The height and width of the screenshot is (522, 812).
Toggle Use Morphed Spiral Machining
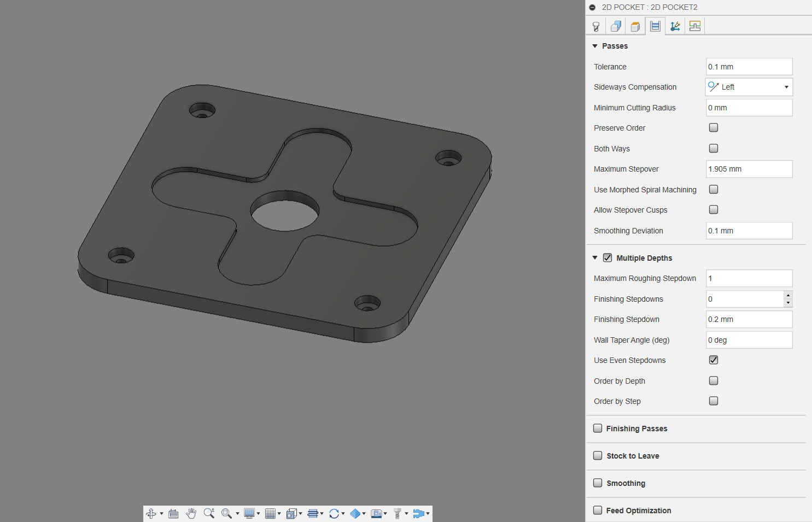coord(714,189)
